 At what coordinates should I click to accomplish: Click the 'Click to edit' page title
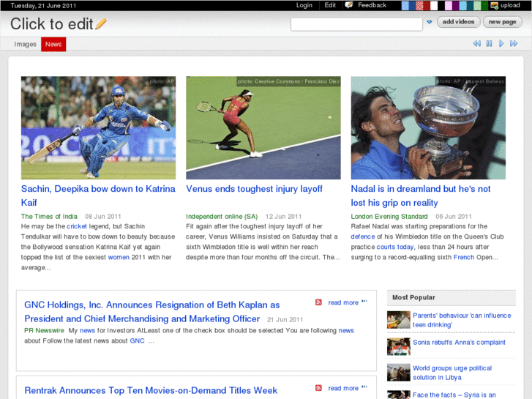pyautogui.click(x=51, y=23)
